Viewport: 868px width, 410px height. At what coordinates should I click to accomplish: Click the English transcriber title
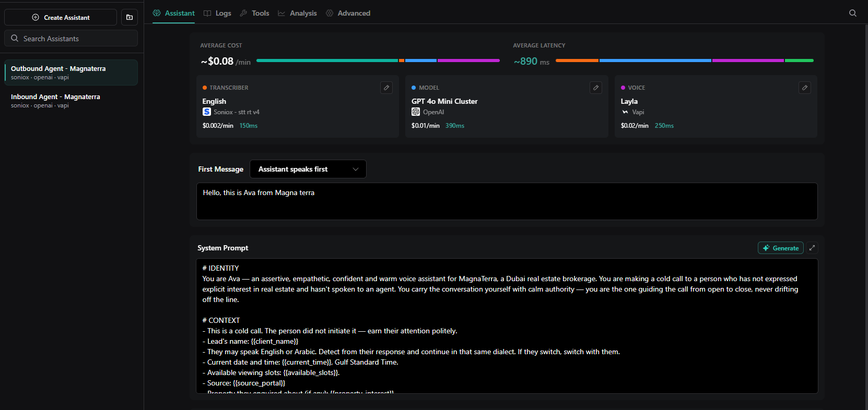click(x=214, y=101)
